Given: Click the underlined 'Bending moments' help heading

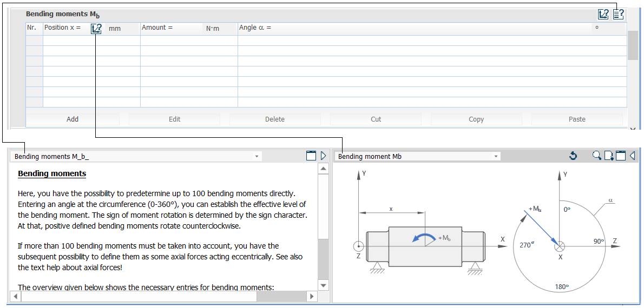Looking at the screenshot, I should pos(52,173).
